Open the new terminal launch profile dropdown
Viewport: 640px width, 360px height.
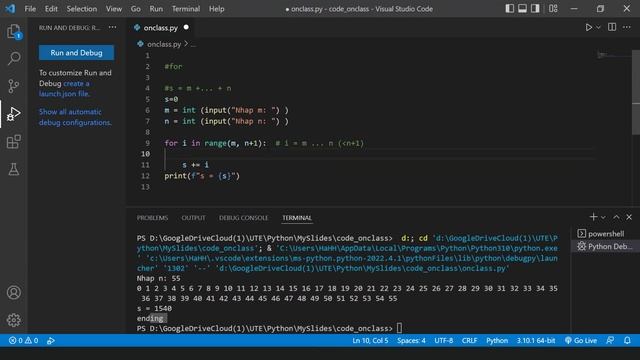pos(603,218)
